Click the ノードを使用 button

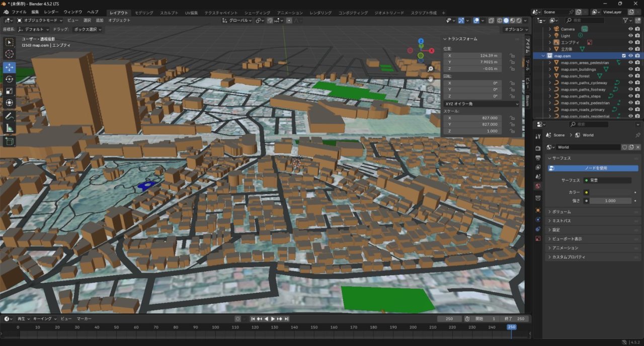pos(596,168)
